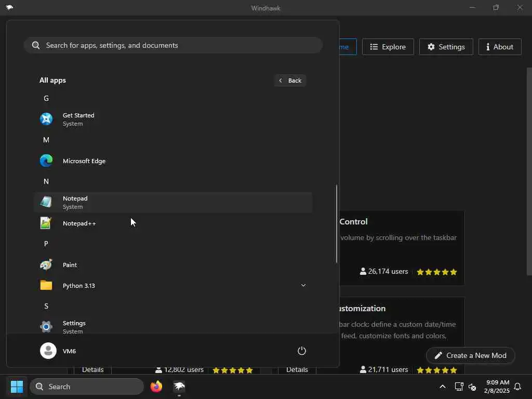Click the letter M section header
This screenshot has width=532, height=399.
tap(46, 140)
